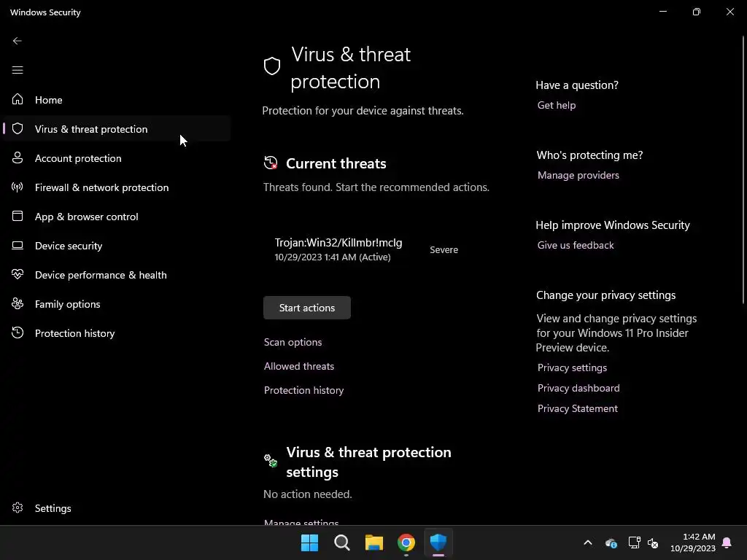747x560 pixels.
Task: Click the Virus & threat protection settings gears icon
Action: (271, 461)
